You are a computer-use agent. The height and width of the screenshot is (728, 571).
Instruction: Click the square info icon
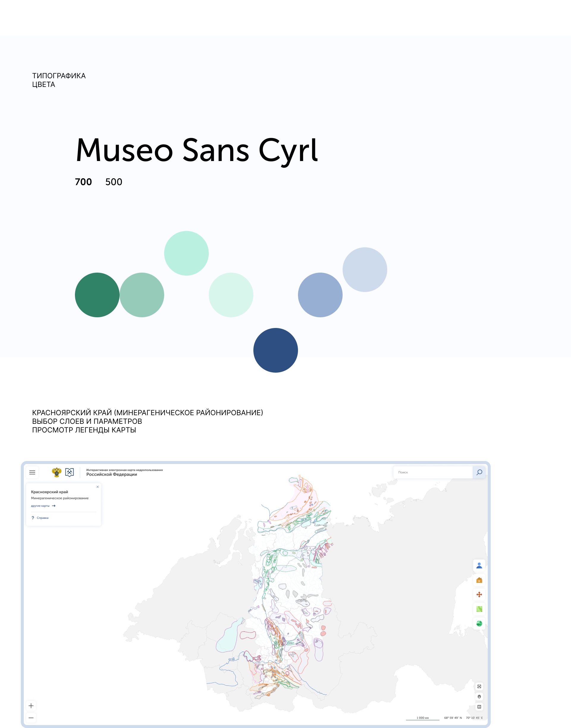[x=479, y=707]
